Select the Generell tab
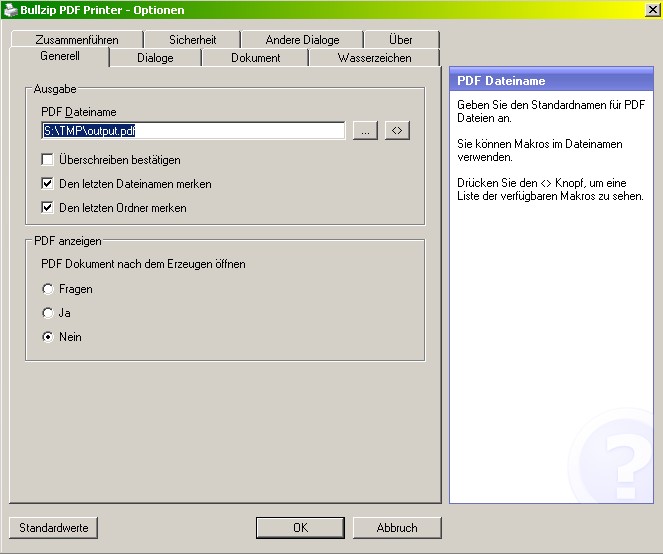 pyautogui.click(x=60, y=56)
